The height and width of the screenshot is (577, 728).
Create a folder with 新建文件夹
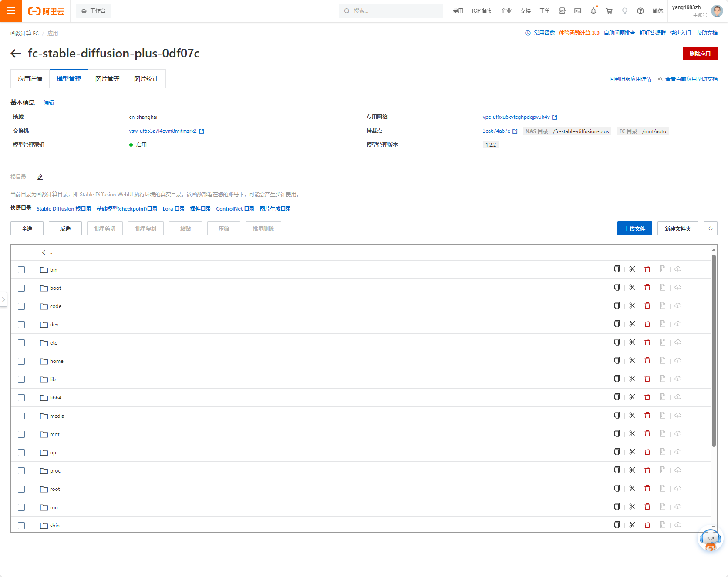(x=678, y=228)
